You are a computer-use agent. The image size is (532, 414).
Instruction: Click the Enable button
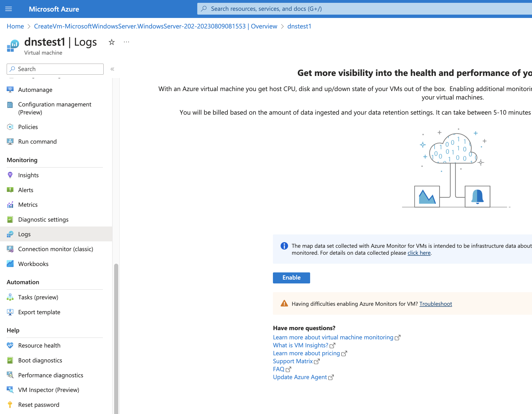[291, 278]
